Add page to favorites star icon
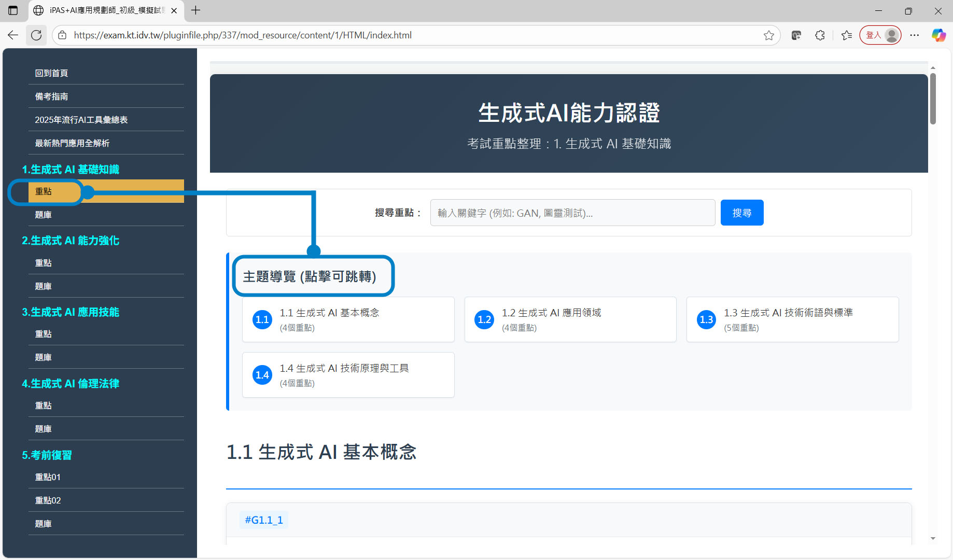 [x=768, y=35]
